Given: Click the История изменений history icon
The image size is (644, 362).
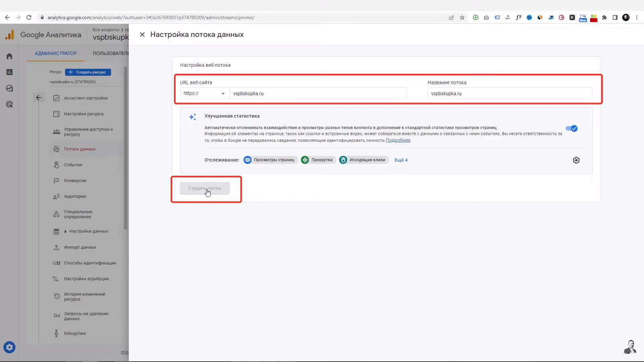Looking at the screenshot, I should pos(57,296).
